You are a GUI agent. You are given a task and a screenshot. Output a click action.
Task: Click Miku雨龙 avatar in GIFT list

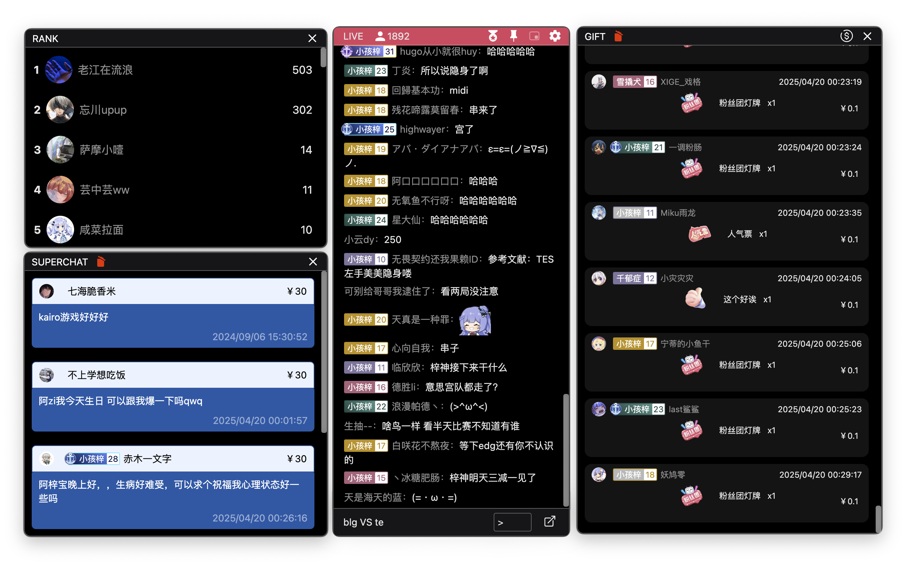click(x=599, y=212)
